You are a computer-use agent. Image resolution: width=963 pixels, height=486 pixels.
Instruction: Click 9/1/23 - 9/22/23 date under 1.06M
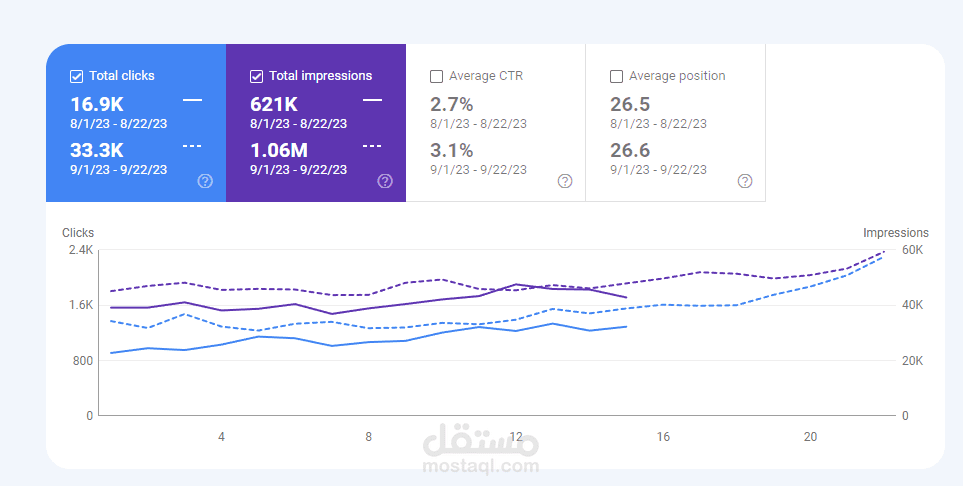click(298, 170)
